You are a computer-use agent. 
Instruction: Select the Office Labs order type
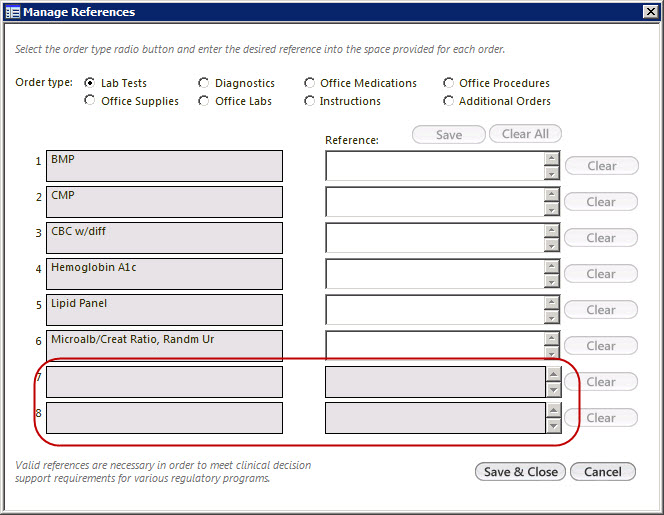pyautogui.click(x=204, y=101)
